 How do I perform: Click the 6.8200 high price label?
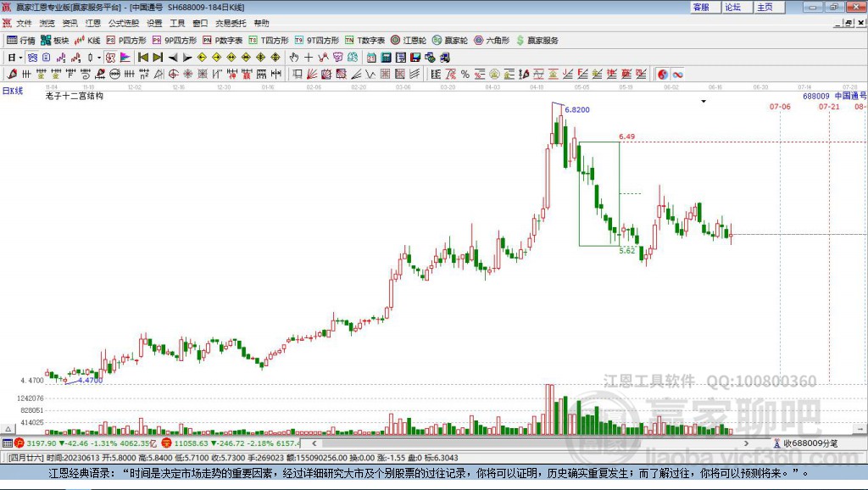pyautogui.click(x=577, y=109)
